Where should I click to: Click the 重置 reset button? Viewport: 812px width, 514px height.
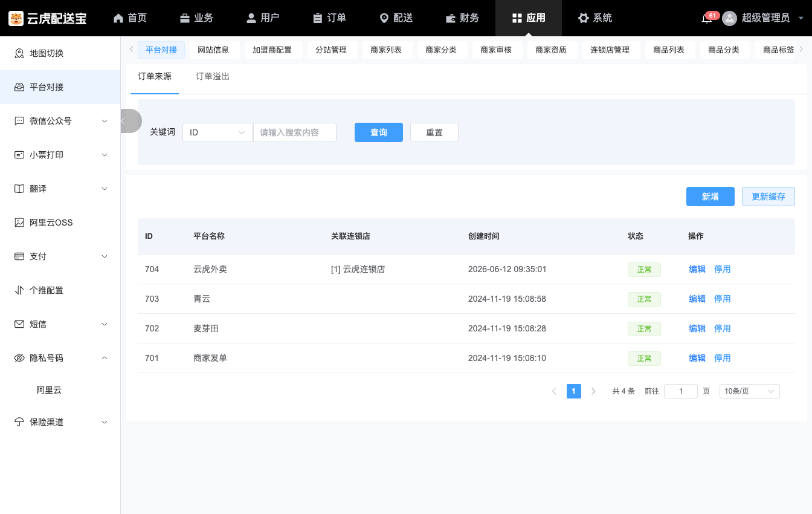point(434,132)
